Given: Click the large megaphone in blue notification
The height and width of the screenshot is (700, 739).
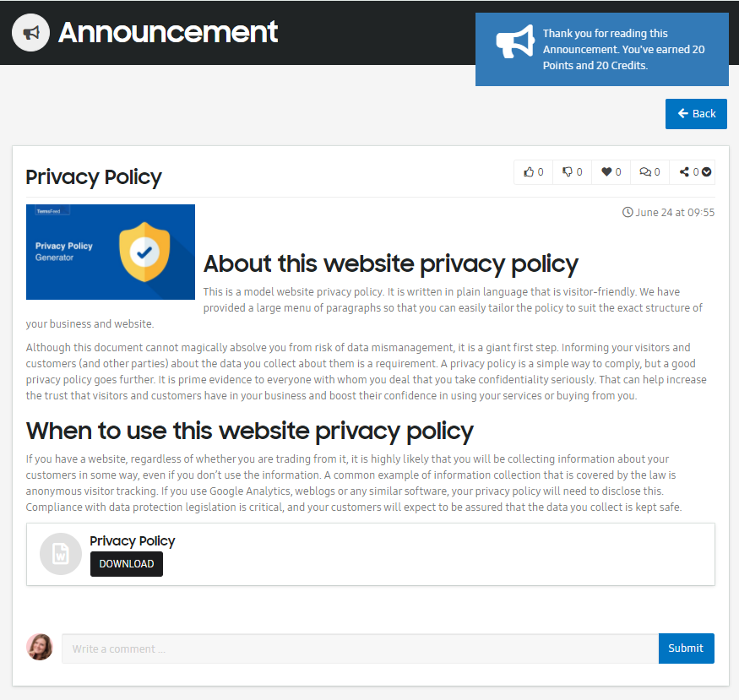Looking at the screenshot, I should pyautogui.click(x=515, y=42).
